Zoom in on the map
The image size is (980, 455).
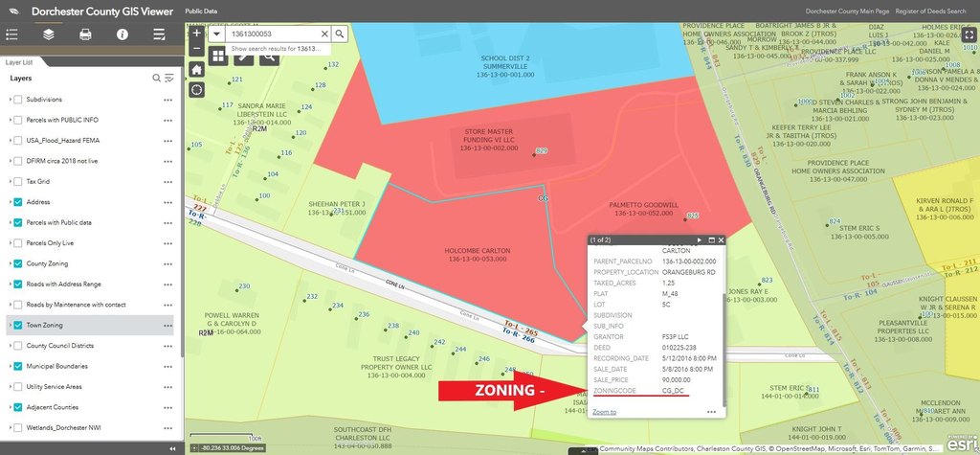tap(197, 33)
